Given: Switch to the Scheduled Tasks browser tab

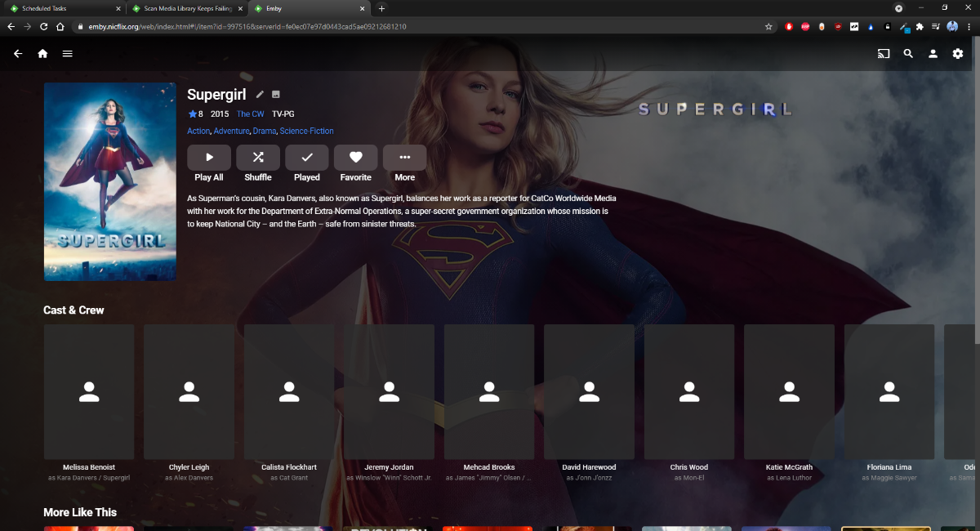Looking at the screenshot, I should tap(61, 8).
